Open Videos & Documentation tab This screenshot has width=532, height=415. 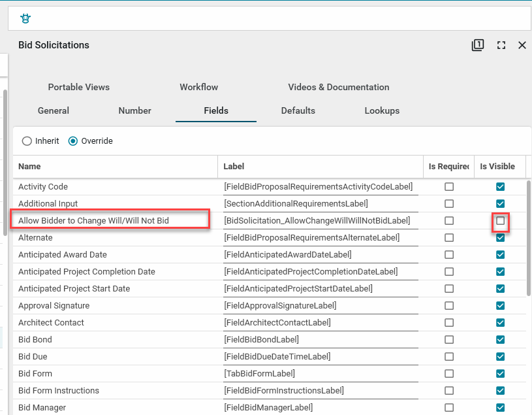338,87
